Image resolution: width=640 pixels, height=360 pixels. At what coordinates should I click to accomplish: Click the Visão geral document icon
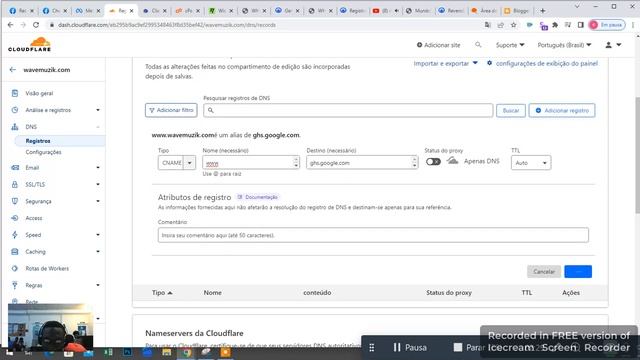coord(15,93)
